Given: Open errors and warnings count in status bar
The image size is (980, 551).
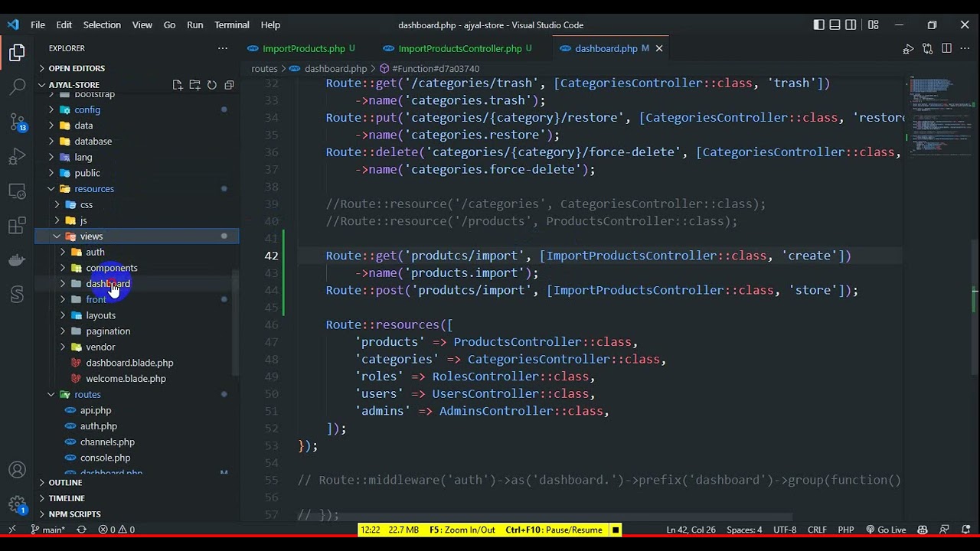Looking at the screenshot, I should tap(116, 530).
